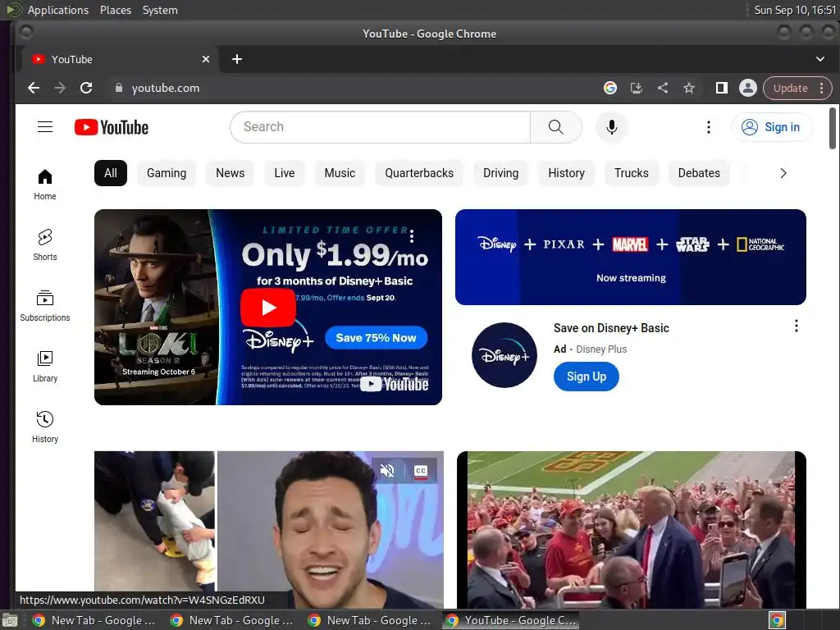
Task: Open the tab search dropdown chevron
Action: 820,59
